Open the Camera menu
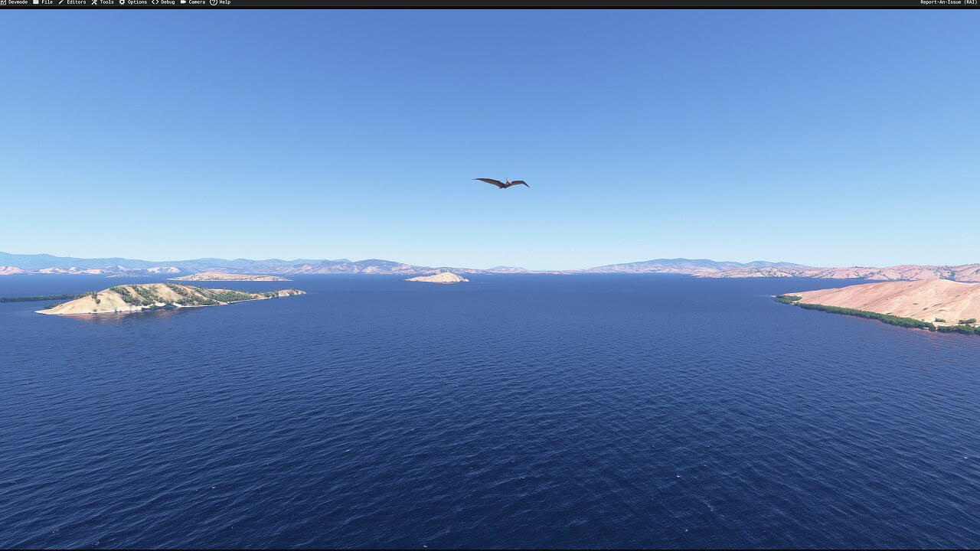 click(197, 2)
